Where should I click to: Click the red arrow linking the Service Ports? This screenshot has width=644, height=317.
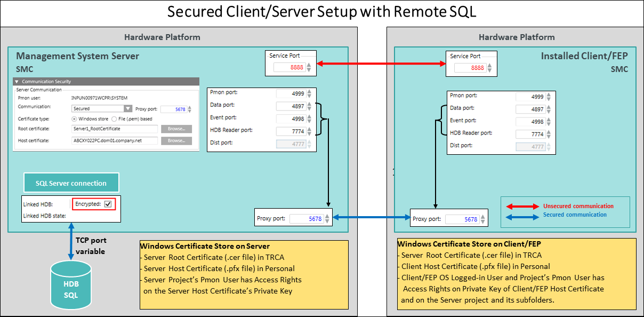(x=380, y=64)
